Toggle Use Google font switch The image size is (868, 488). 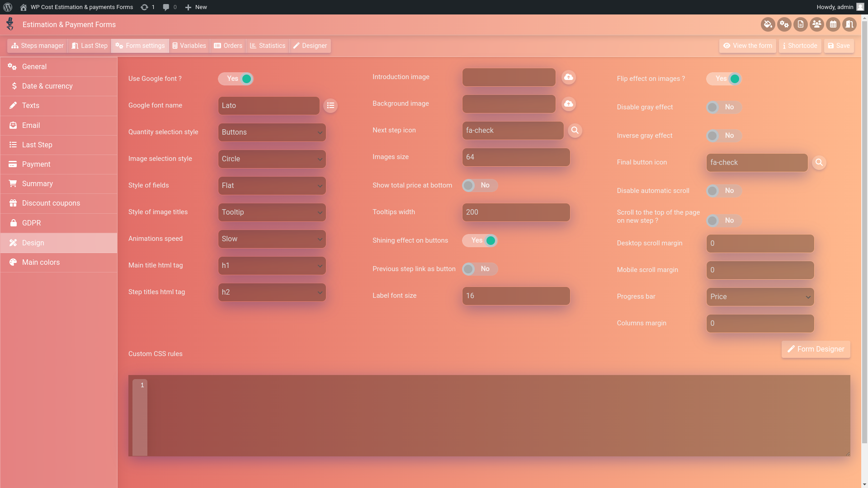point(236,79)
